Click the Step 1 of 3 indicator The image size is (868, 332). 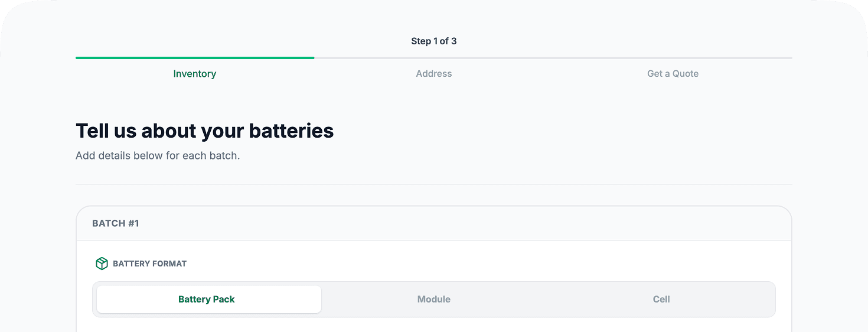pos(433,41)
